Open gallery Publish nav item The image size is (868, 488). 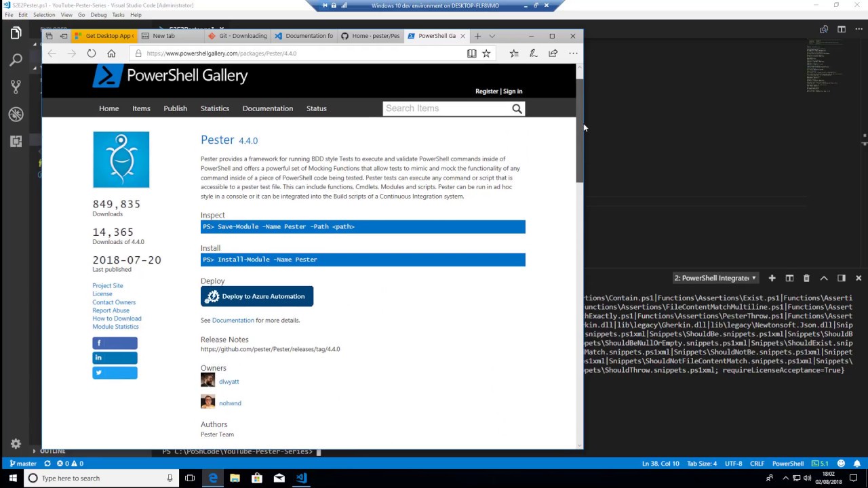pos(175,108)
